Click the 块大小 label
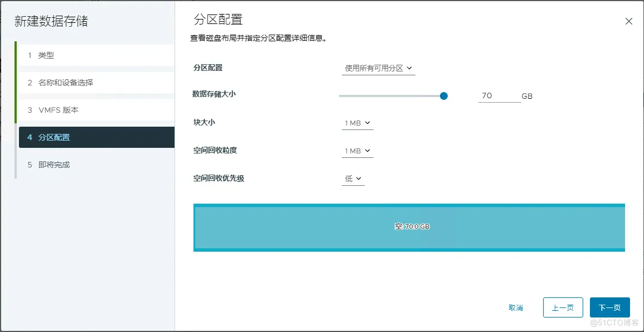Image resolution: width=644 pixels, height=332 pixels. click(x=204, y=122)
